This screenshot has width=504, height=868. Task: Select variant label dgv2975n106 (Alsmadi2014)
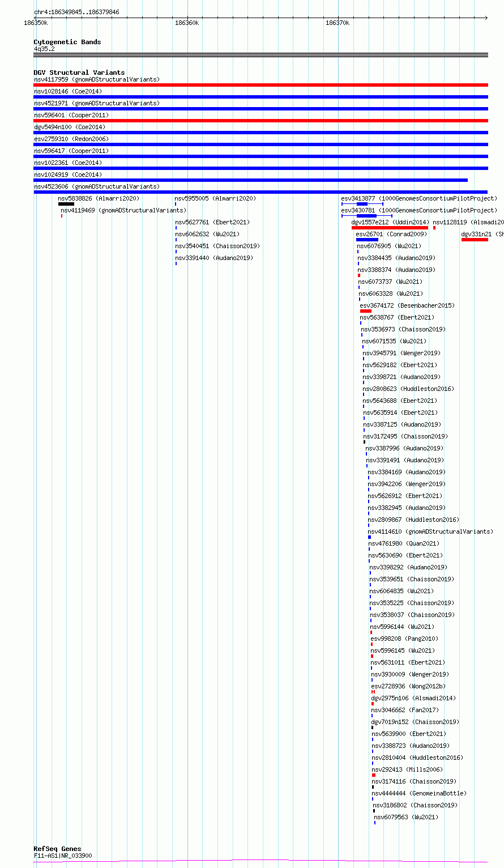[x=413, y=698]
